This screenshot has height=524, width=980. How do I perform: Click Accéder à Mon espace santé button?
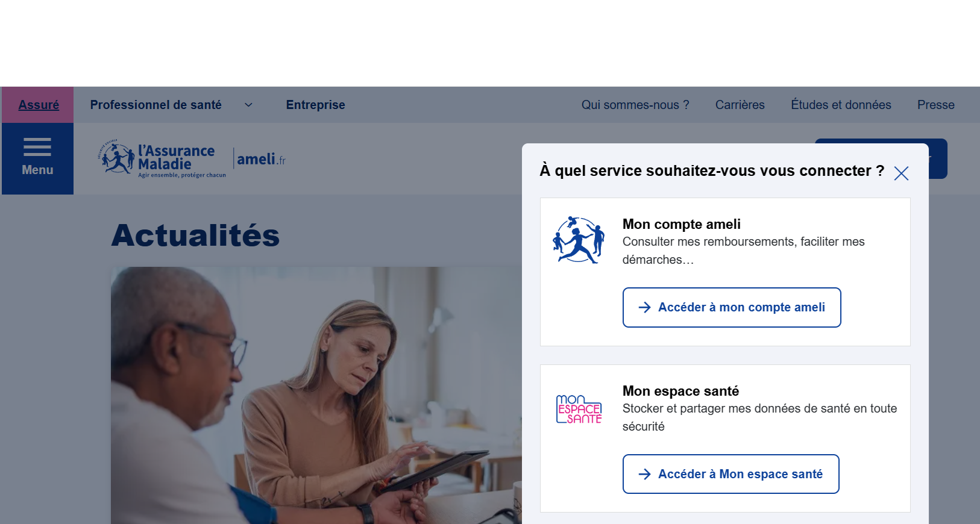coord(730,474)
